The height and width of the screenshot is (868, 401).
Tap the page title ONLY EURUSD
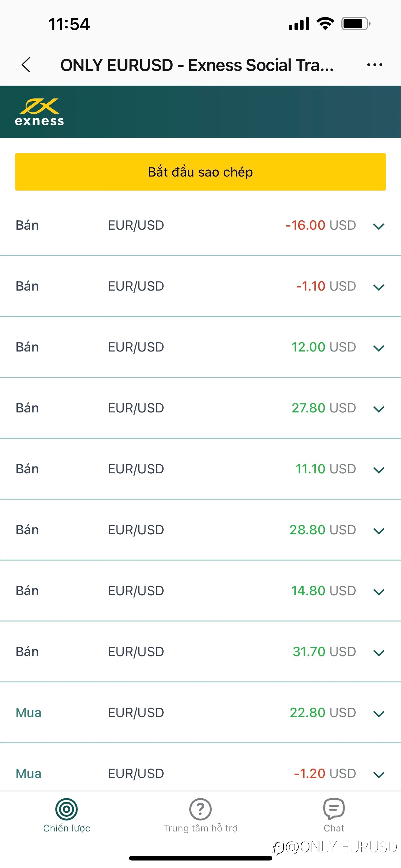pos(116,65)
